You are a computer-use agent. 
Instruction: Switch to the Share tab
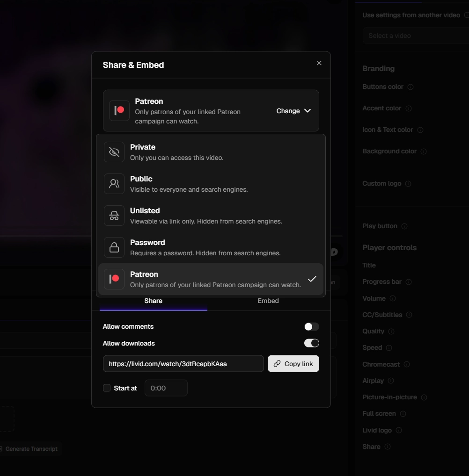tap(153, 301)
